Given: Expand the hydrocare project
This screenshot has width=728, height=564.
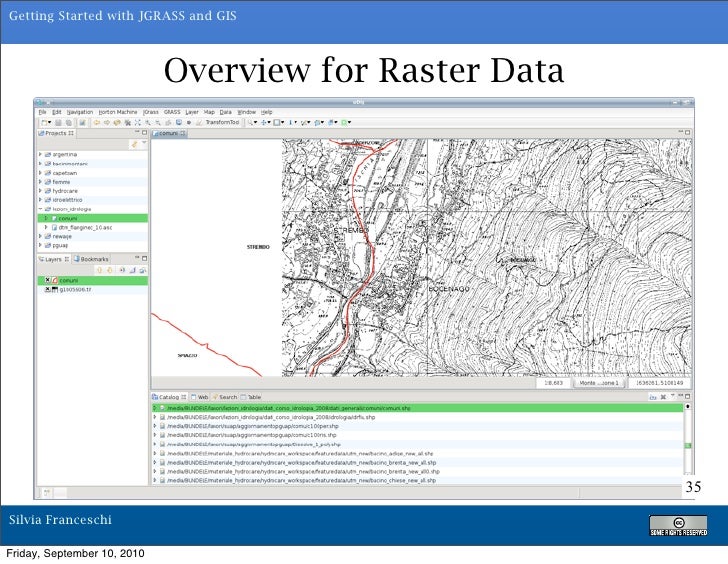Looking at the screenshot, I should [40, 191].
